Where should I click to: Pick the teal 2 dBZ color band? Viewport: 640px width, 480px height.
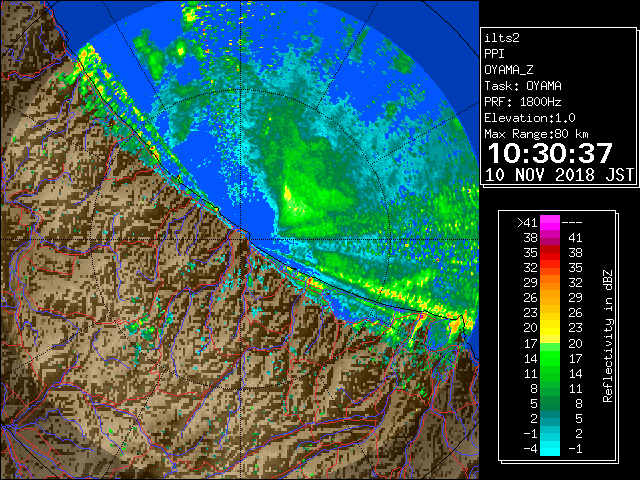click(x=550, y=418)
